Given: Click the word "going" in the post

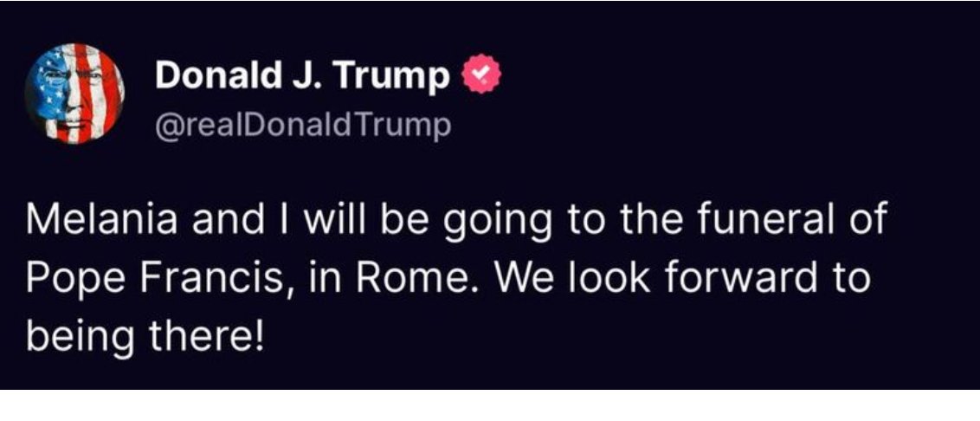Looking at the screenshot, I should point(496,222).
